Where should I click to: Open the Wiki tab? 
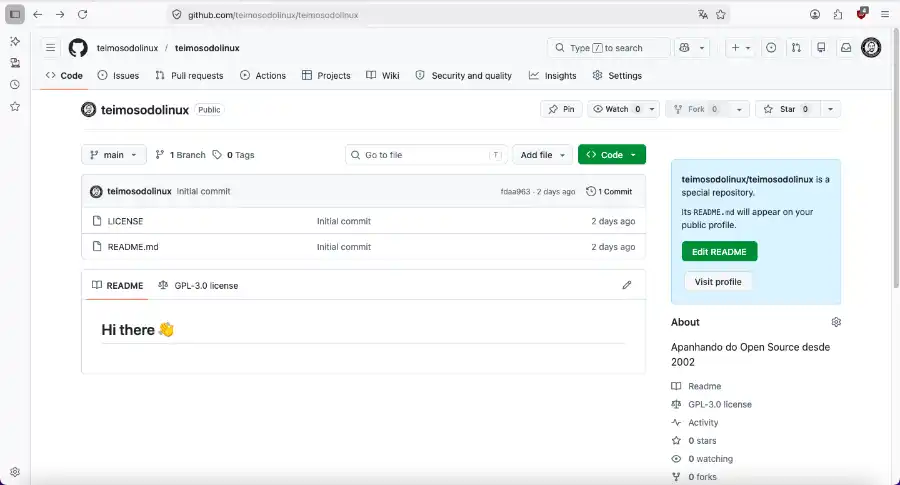[383, 75]
